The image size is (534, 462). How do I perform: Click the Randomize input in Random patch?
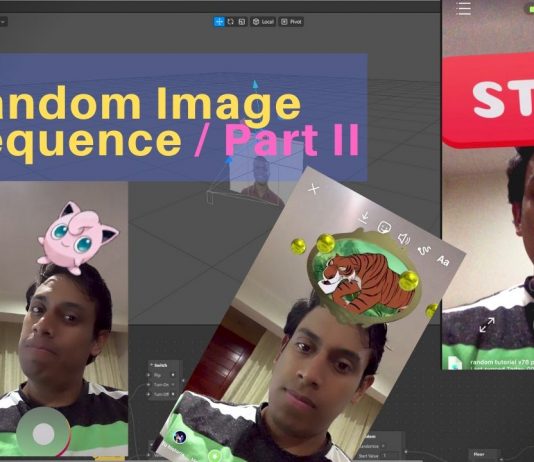[x=371, y=446]
